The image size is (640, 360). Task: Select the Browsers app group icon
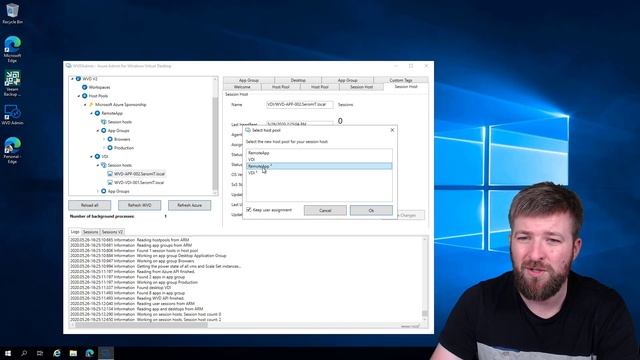coord(110,139)
